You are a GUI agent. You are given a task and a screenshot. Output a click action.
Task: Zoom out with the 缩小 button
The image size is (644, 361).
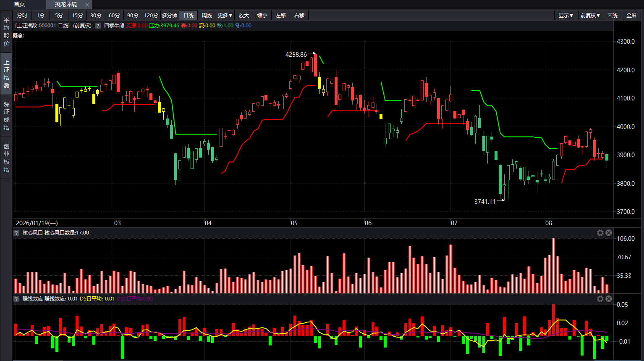262,16
